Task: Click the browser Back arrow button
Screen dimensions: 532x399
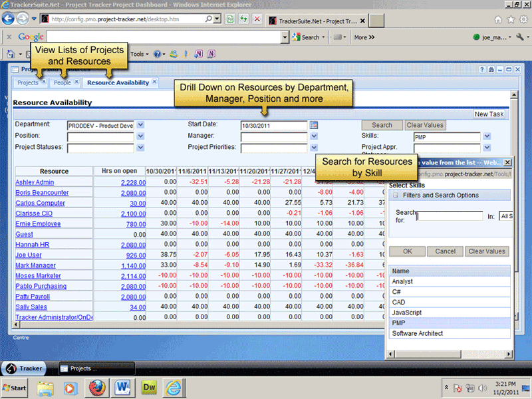Action: click(9, 19)
